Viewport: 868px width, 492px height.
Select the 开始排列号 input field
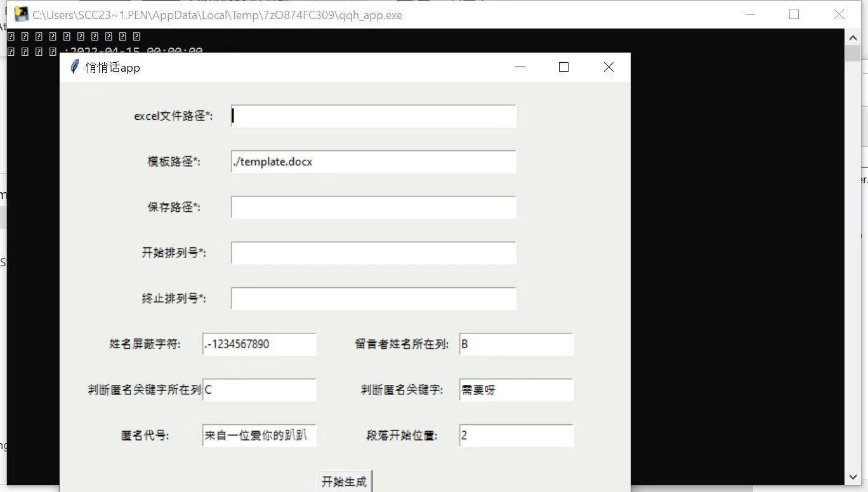373,253
